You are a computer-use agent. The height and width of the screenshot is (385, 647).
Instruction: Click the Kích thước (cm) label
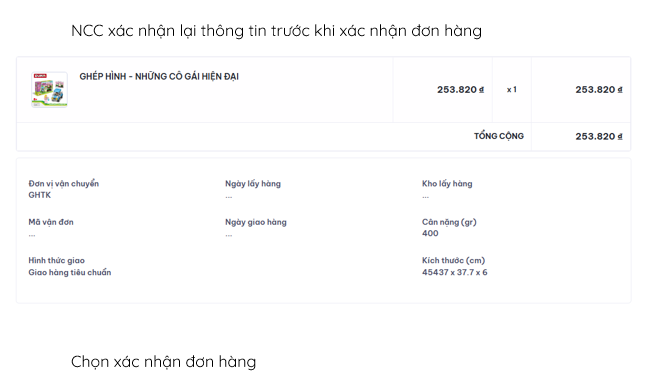tap(453, 260)
